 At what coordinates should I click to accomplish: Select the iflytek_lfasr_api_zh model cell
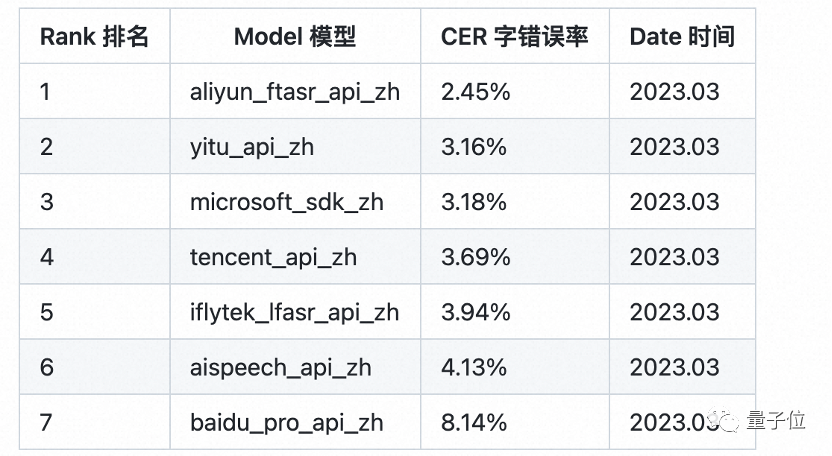point(294,312)
